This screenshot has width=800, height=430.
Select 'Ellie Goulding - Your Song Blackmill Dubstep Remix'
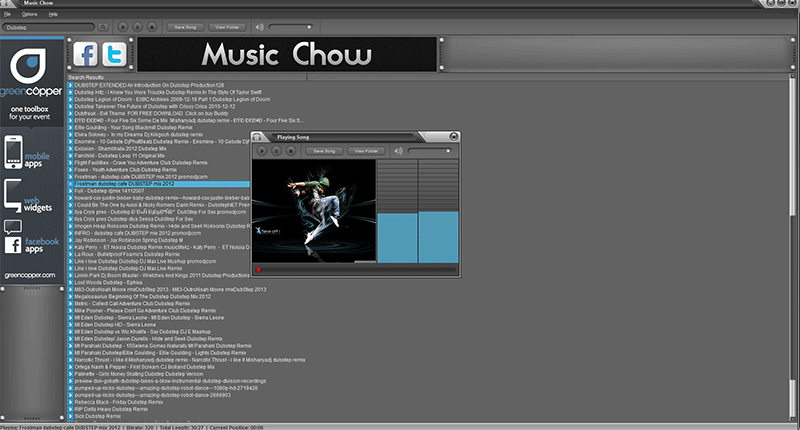134,128
